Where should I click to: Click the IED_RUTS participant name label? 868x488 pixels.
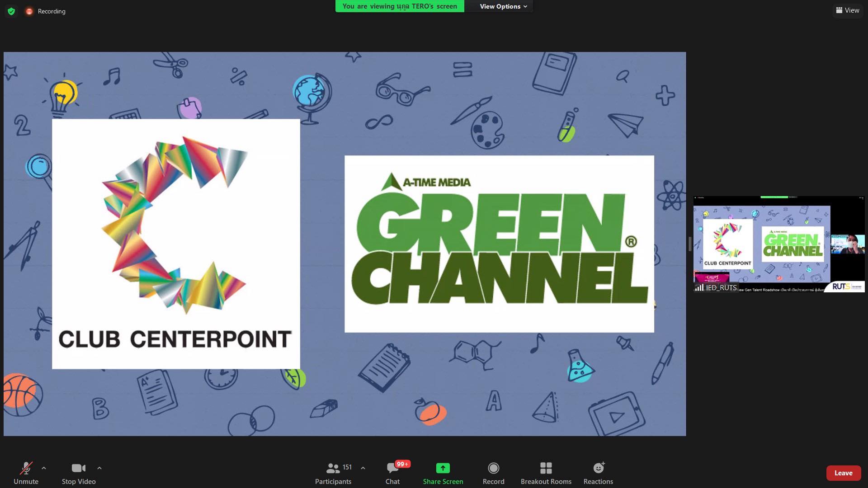click(721, 288)
